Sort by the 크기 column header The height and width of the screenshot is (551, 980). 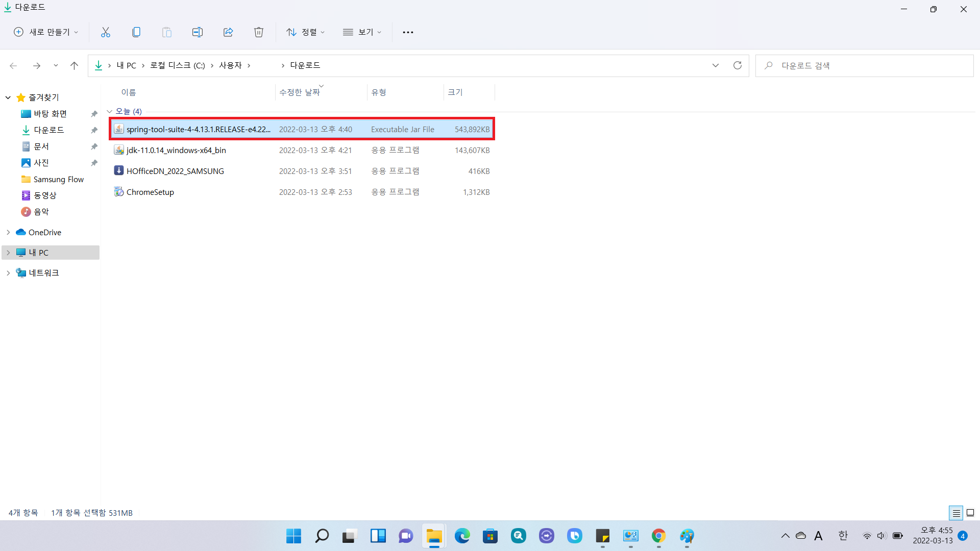pos(455,92)
